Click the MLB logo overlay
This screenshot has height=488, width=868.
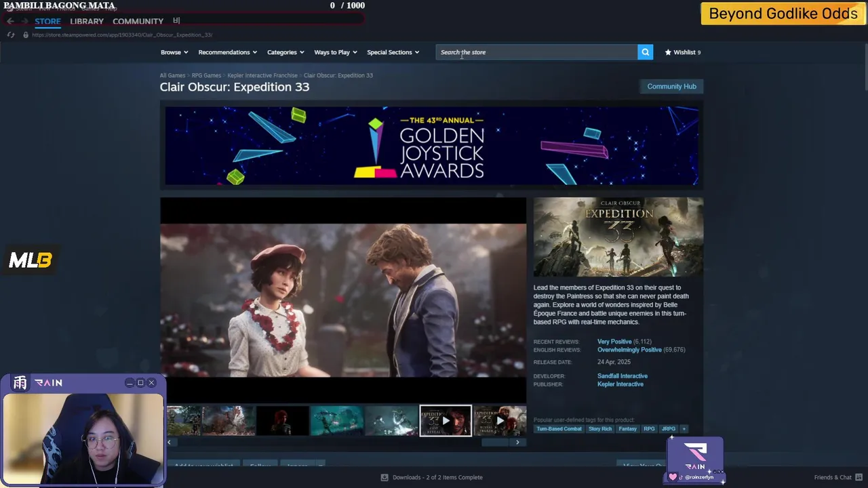pos(31,260)
